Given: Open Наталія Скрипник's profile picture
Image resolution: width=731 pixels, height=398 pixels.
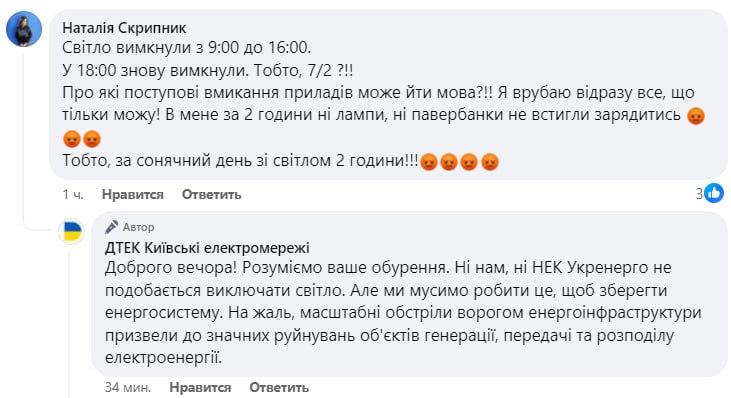Looking at the screenshot, I should [x=24, y=29].
